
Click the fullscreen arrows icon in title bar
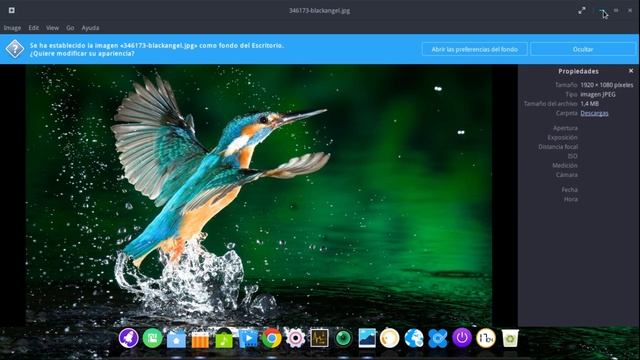click(582, 11)
